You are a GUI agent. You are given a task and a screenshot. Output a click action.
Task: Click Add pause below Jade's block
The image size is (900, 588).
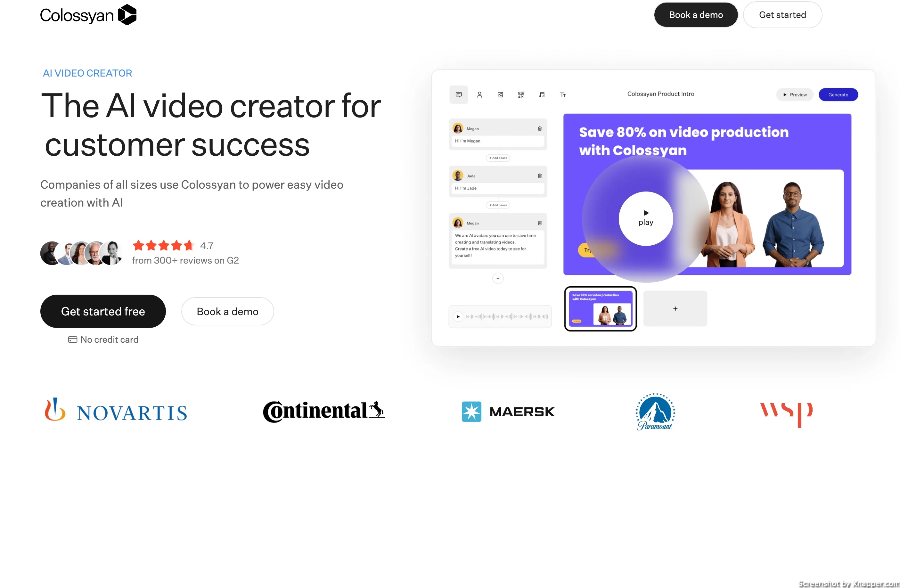click(x=498, y=205)
